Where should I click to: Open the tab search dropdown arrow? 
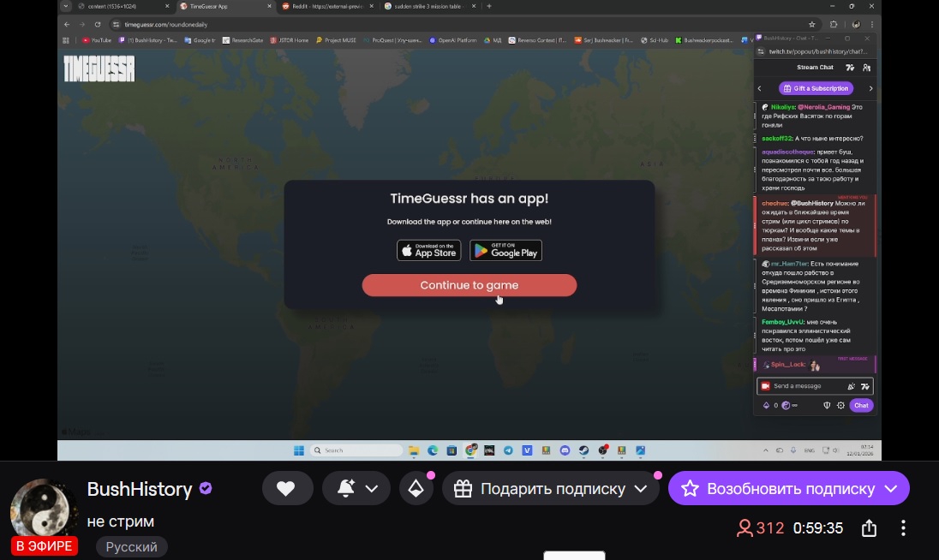click(x=66, y=6)
